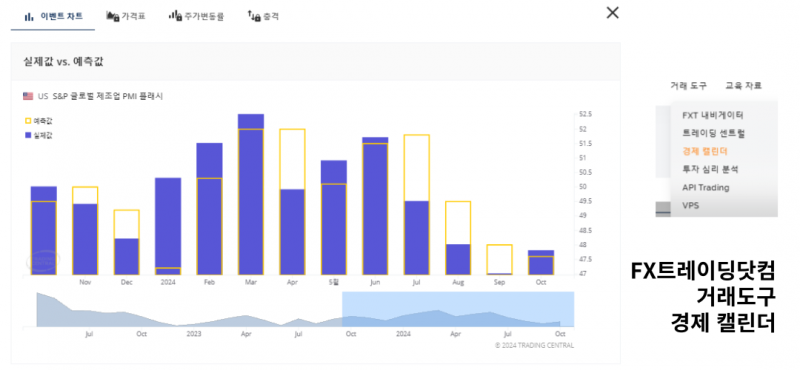Click the Mar actual value bar
Screen dimensions: 800x370
click(251, 194)
